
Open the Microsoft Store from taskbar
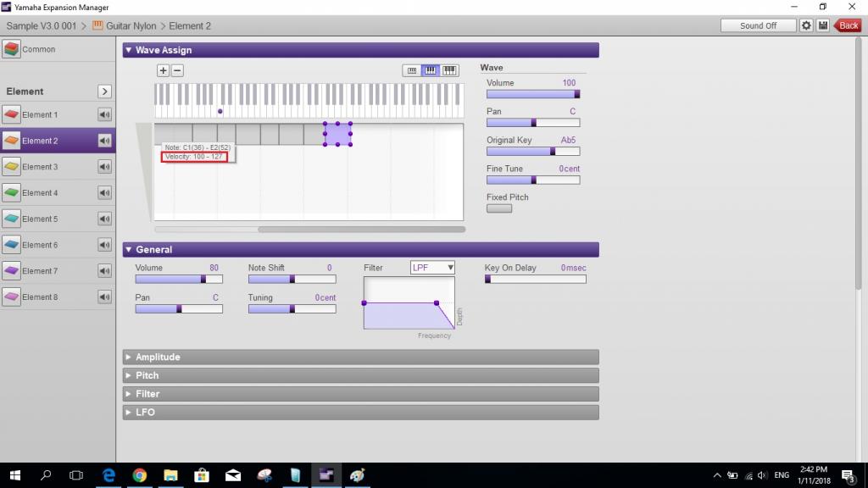pyautogui.click(x=202, y=474)
